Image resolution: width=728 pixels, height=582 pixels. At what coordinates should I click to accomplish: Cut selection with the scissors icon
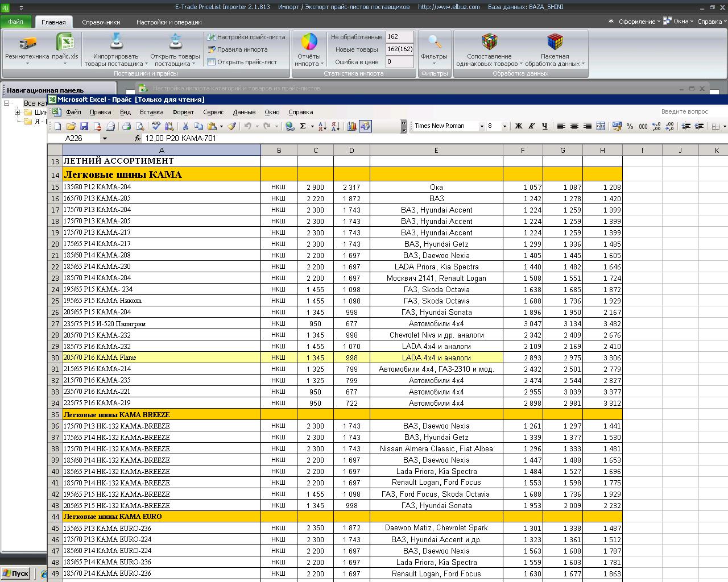tap(185, 126)
